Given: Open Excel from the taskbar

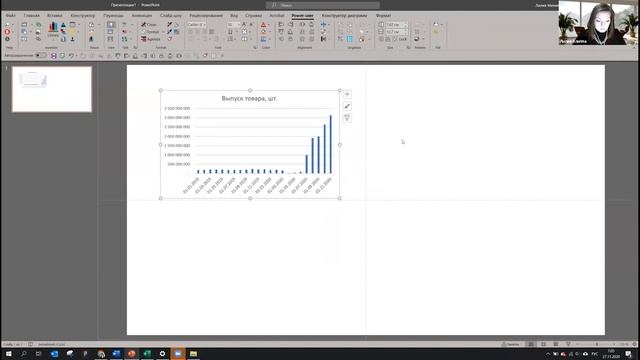Looking at the screenshot, I should (x=147, y=354).
